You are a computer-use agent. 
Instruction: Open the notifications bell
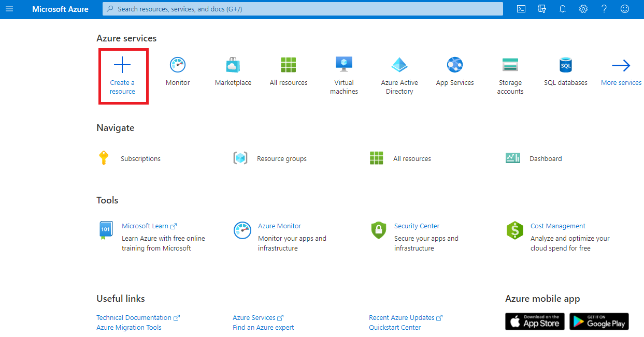pos(563,9)
